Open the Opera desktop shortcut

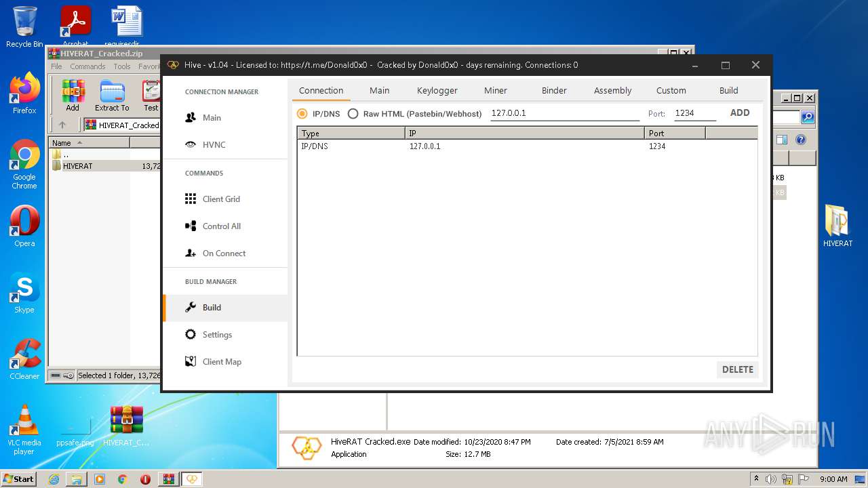pyautogui.click(x=24, y=226)
